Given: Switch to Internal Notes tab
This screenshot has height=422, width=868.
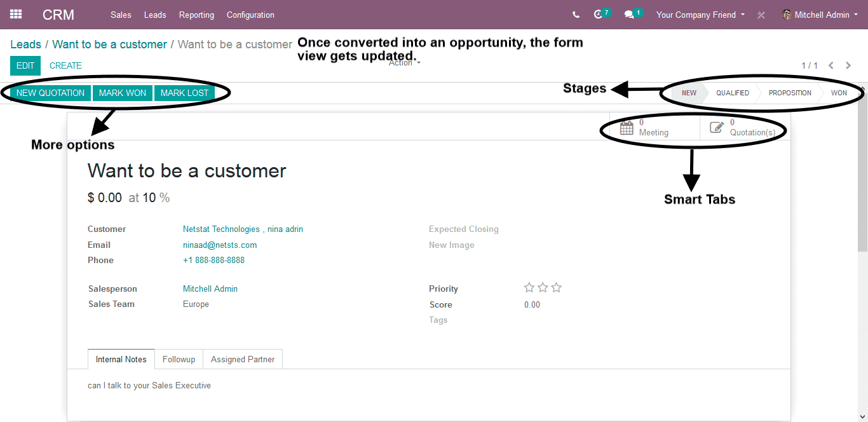Looking at the screenshot, I should pyautogui.click(x=121, y=359).
